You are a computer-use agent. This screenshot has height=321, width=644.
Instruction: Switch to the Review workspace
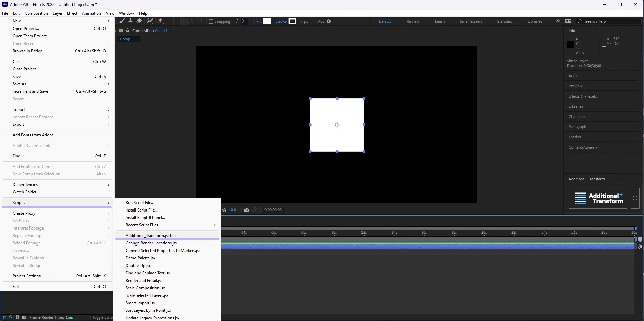tap(413, 21)
